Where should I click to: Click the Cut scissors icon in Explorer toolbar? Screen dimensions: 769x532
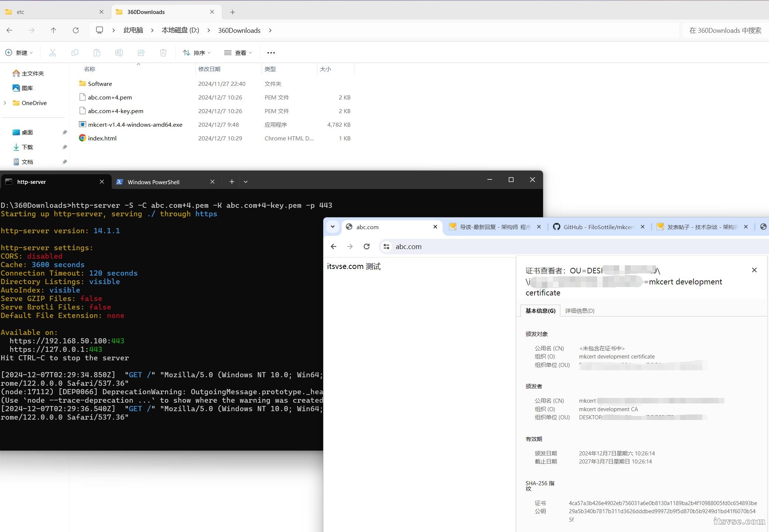pyautogui.click(x=53, y=53)
